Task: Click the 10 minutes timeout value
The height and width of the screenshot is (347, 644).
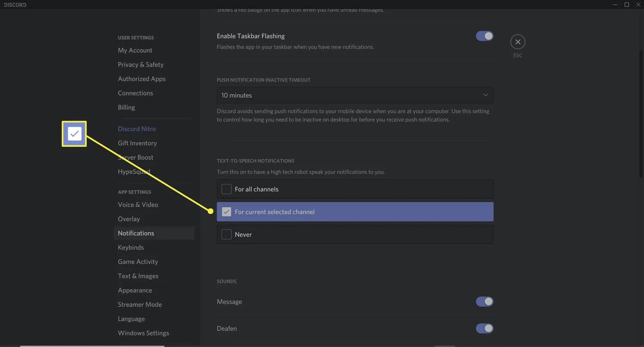Action: (237, 95)
